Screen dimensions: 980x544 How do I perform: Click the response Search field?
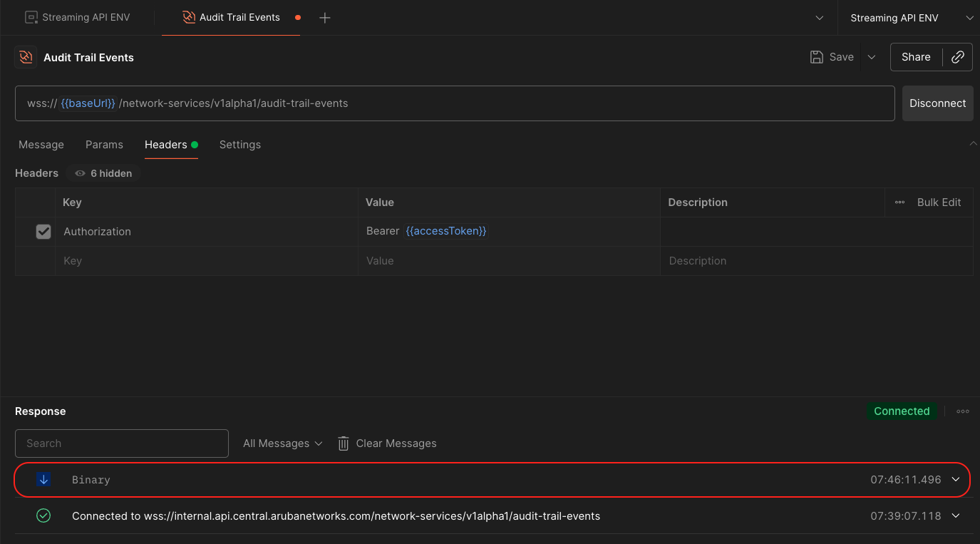122,443
